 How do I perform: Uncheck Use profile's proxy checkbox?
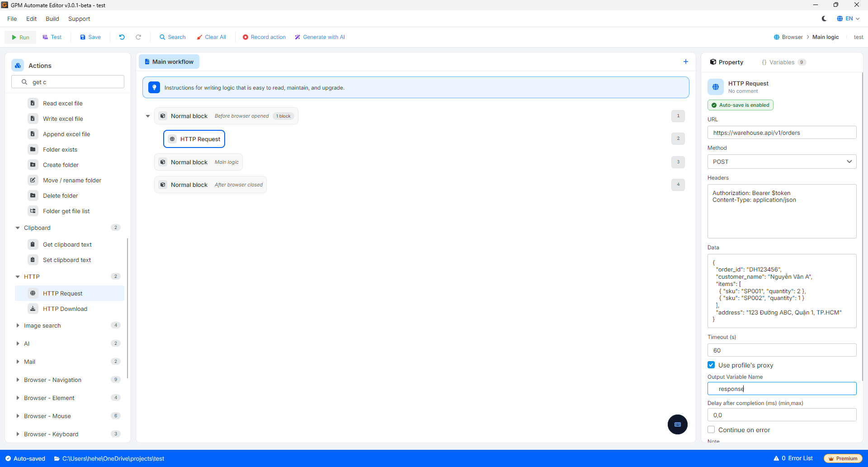(711, 365)
